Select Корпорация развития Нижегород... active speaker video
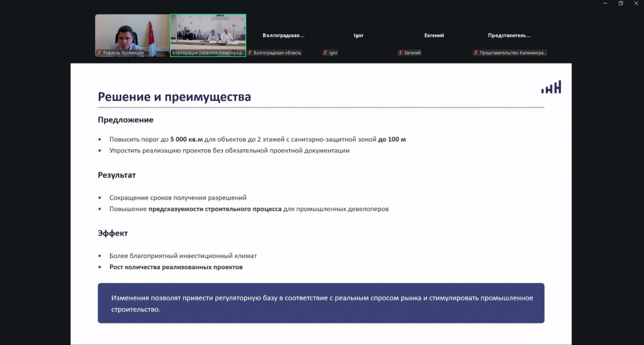This screenshot has height=345, width=644. coord(208,35)
